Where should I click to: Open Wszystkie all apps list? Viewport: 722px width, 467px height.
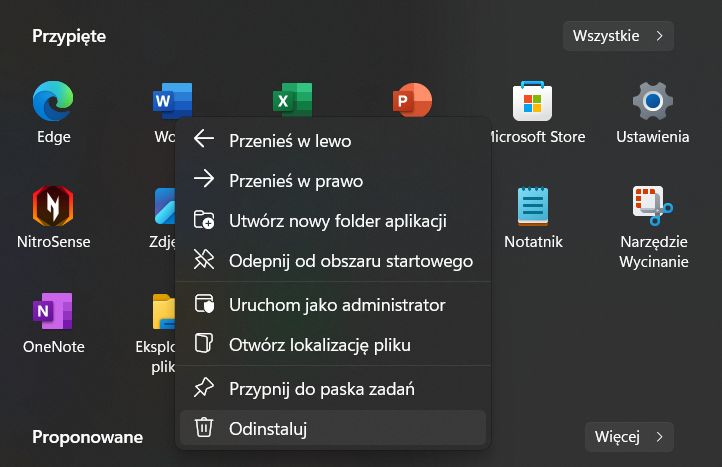[618, 36]
